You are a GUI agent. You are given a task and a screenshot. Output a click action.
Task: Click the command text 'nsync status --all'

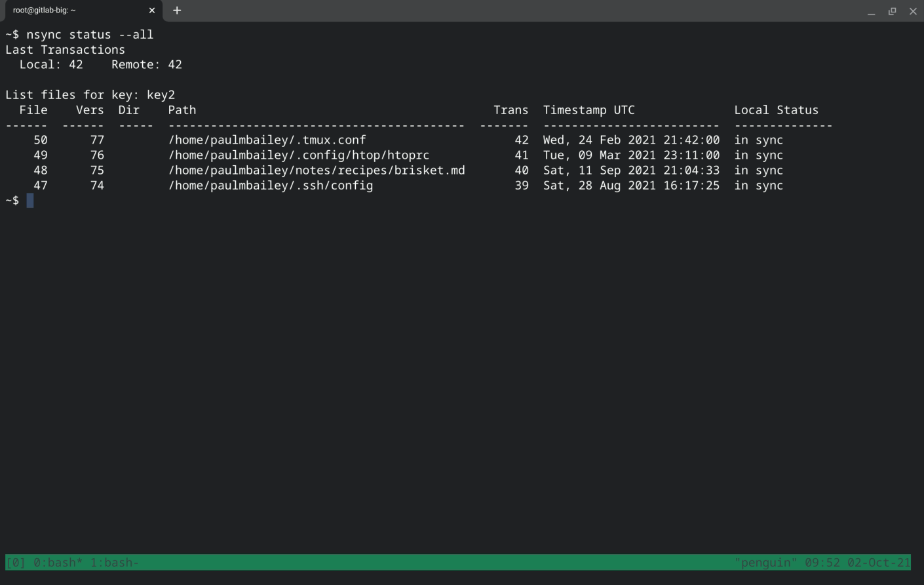tap(90, 35)
